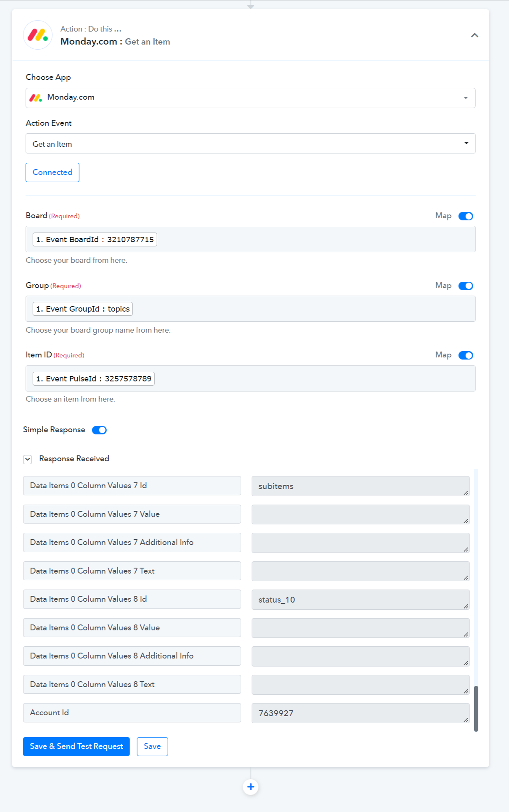This screenshot has height=812, width=509.
Task: Toggle the Map switch for Board
Action: [x=466, y=216]
